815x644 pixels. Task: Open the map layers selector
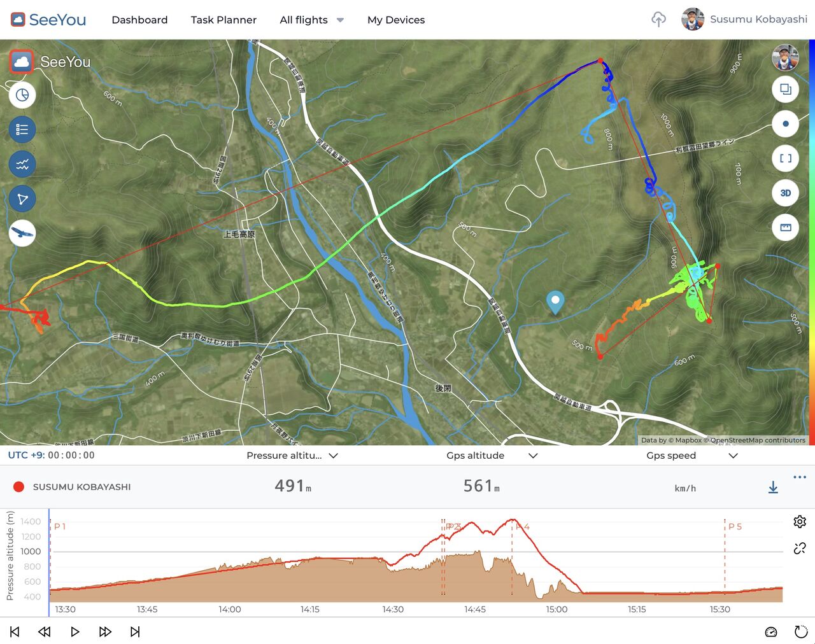coord(785,89)
